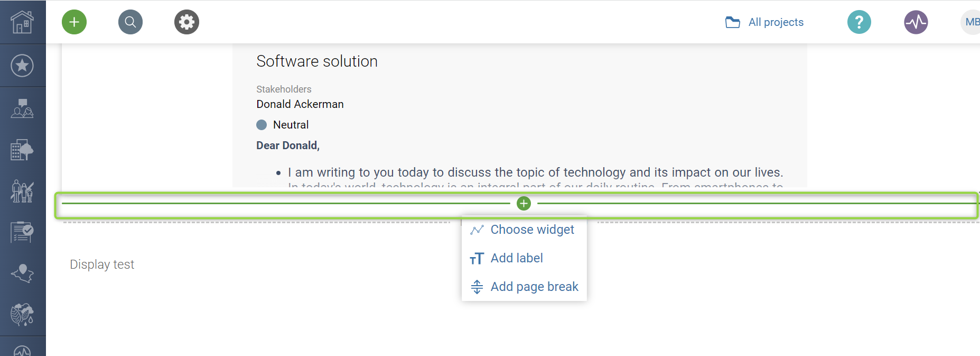
Task: Open the favorites star sidebar icon
Action: click(22, 66)
